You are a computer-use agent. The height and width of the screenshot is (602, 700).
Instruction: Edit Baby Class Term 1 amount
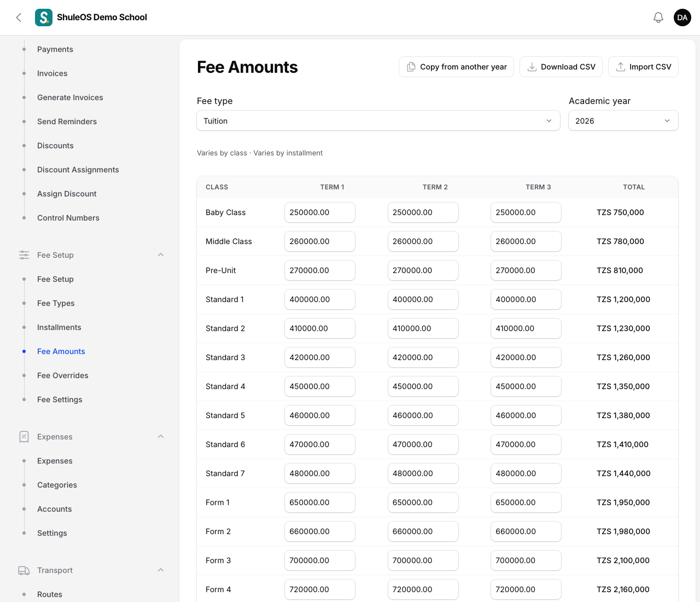pyautogui.click(x=320, y=212)
